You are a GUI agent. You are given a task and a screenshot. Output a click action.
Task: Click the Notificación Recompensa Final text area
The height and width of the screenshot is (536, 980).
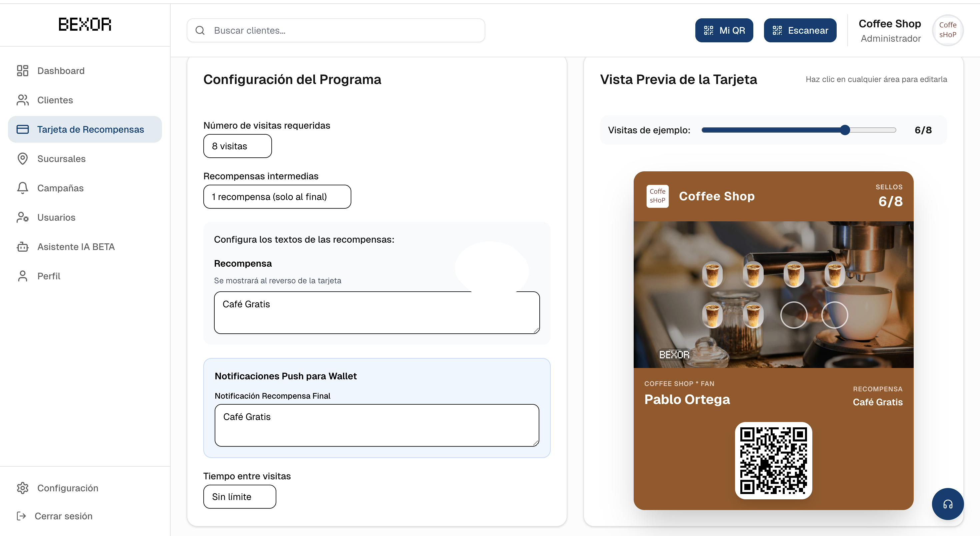(x=377, y=425)
